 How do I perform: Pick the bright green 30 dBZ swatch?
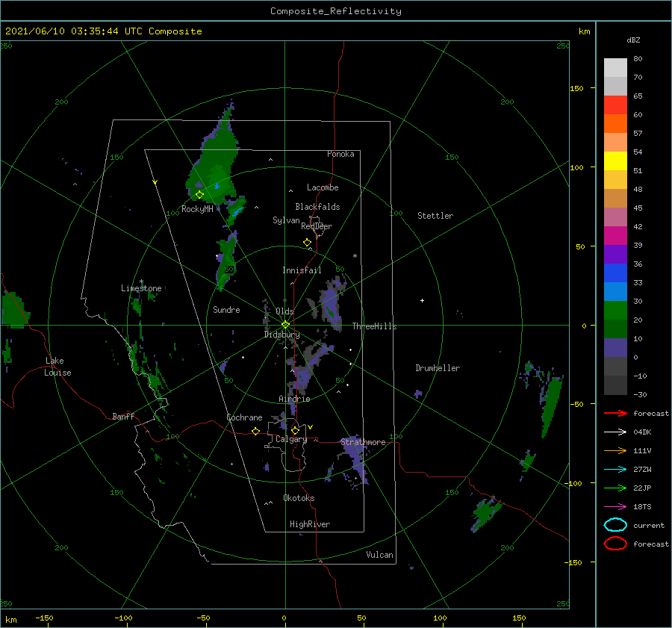pyautogui.click(x=615, y=310)
